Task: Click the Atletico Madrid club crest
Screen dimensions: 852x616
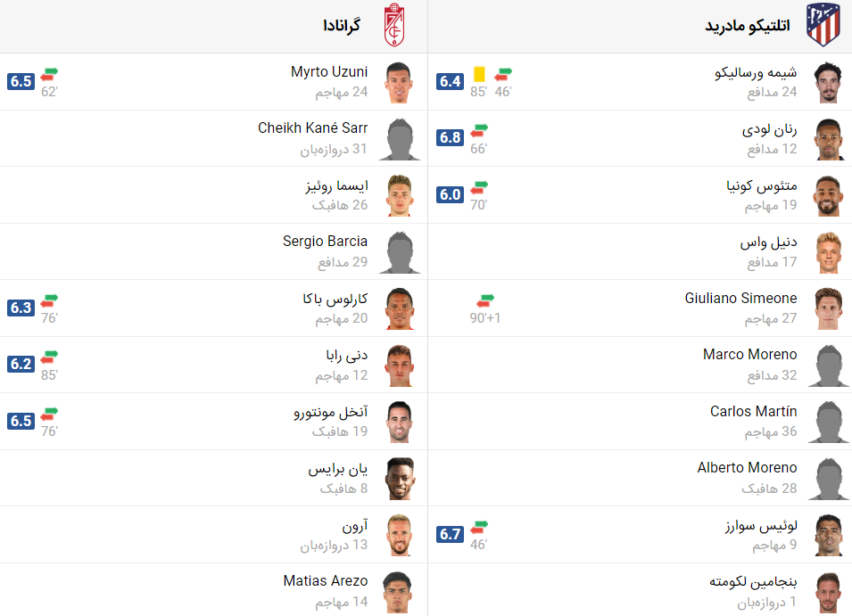Action: (x=823, y=25)
